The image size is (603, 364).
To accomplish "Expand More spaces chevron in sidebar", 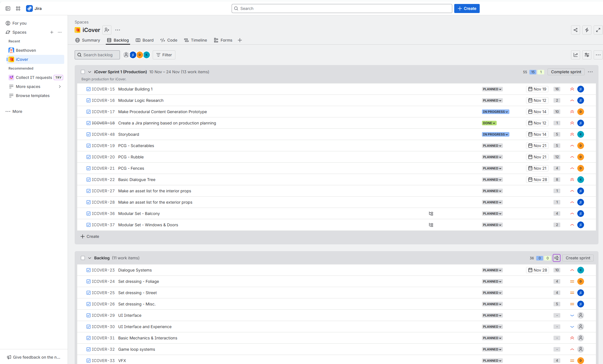I will pos(60,87).
